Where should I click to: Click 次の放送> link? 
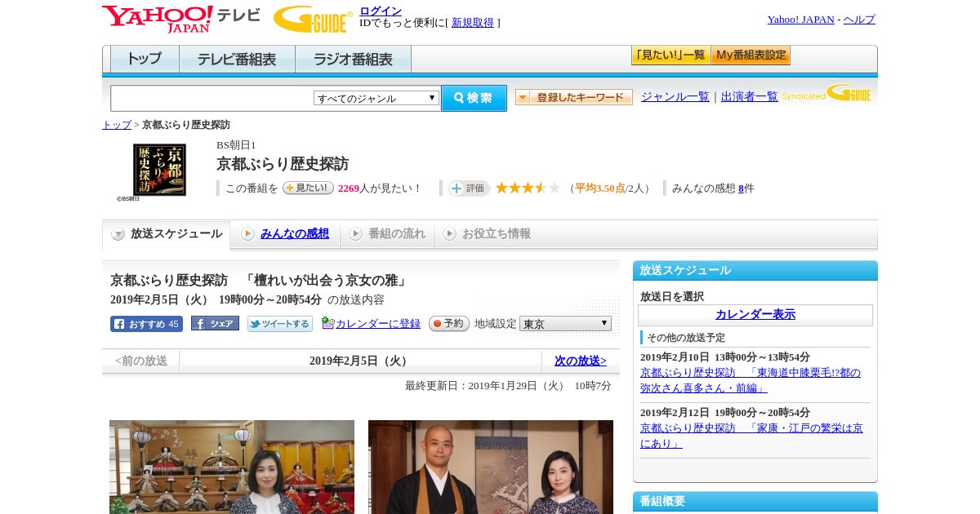581,361
